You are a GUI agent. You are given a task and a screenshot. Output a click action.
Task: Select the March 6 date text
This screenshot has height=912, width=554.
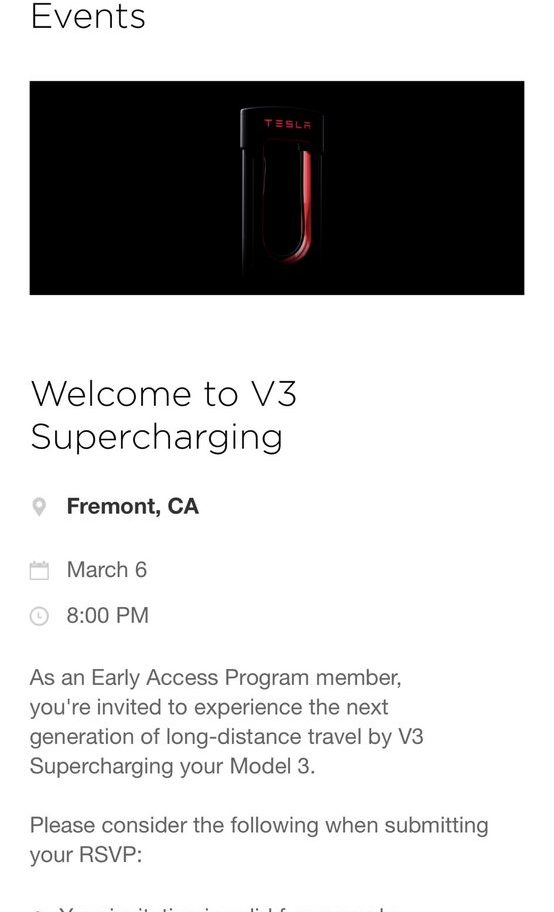pos(106,570)
